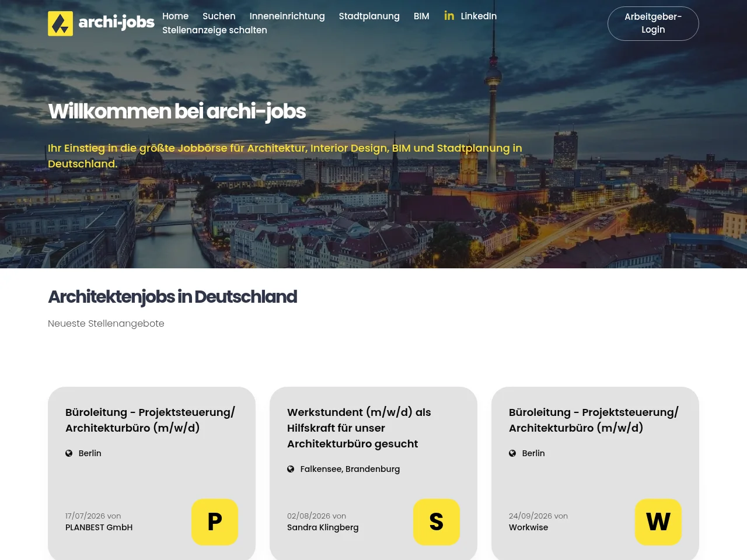Image resolution: width=747 pixels, height=560 pixels.
Task: Go to the Suchen page
Action: (x=219, y=16)
